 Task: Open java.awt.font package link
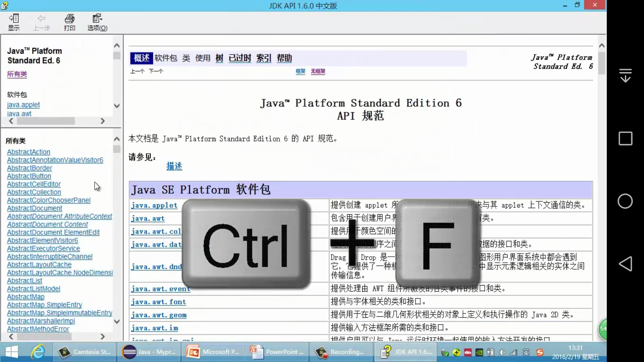(159, 302)
